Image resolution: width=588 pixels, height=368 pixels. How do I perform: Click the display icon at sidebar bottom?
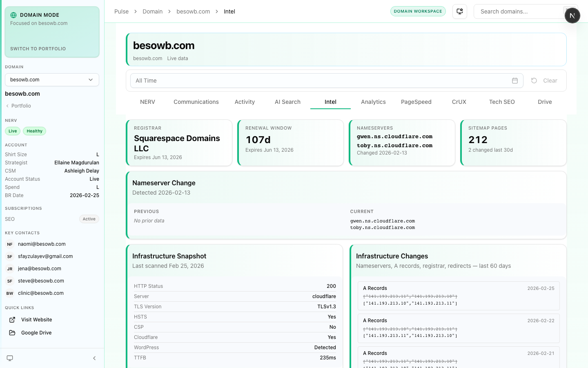click(10, 358)
